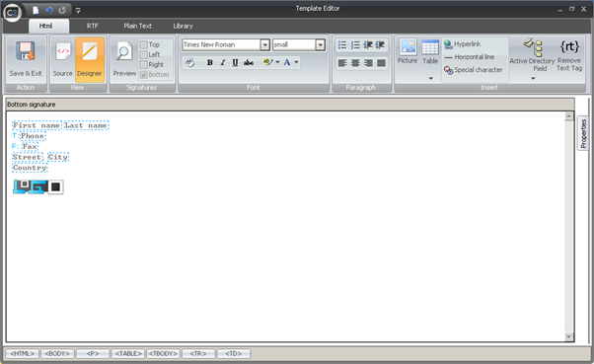This screenshot has height=364, width=594.
Task: Apply font color with A icon
Action: click(287, 62)
